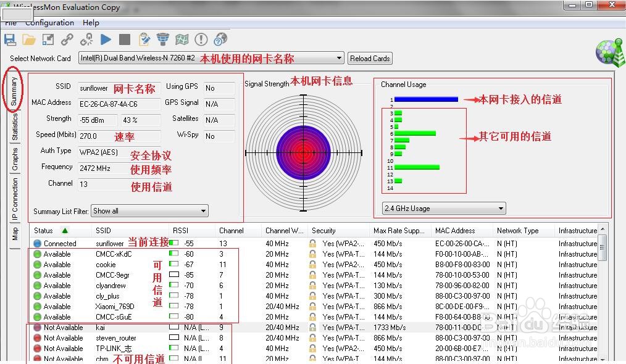Image resolution: width=626 pixels, height=364 pixels.
Task: Switch to the Summary side tab
Action: tap(14, 91)
